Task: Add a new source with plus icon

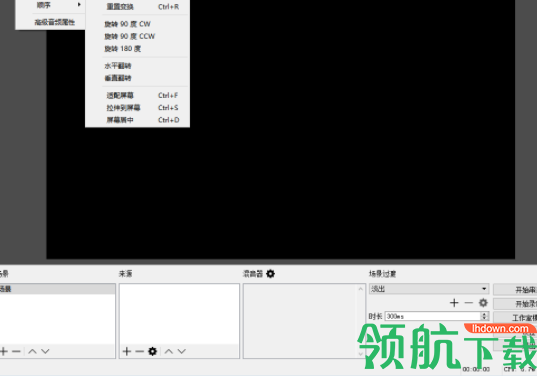Action: (127, 351)
